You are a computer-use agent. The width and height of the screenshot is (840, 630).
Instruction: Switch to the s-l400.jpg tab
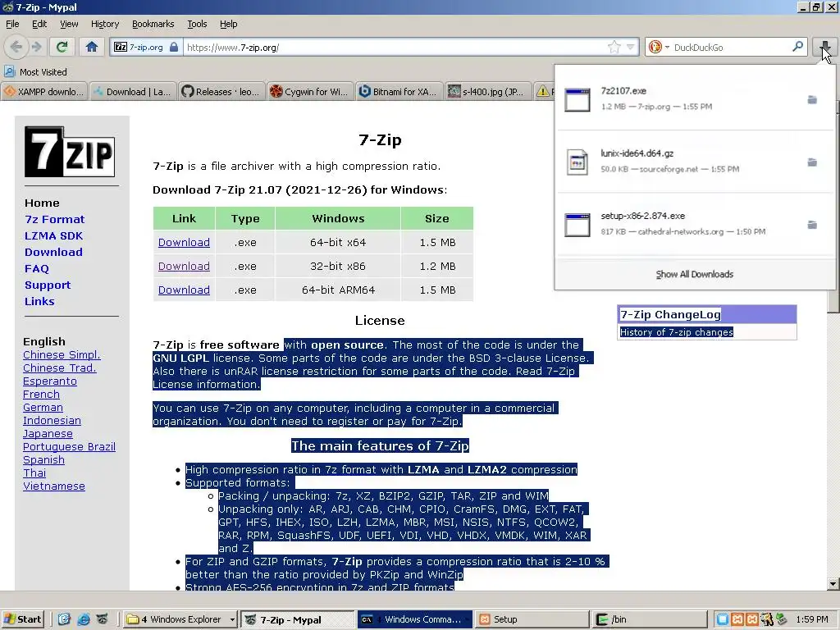[487, 92]
